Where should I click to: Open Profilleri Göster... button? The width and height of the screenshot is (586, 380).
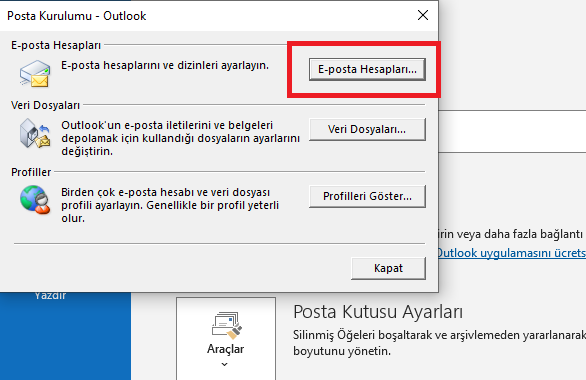tap(367, 196)
